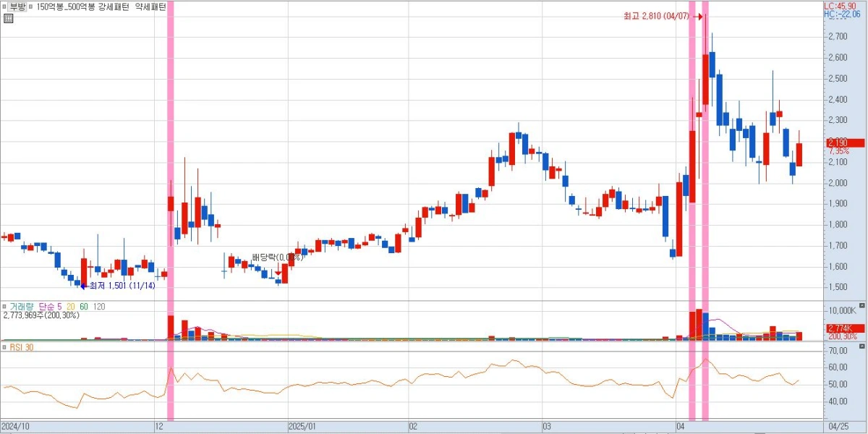Click the 12 month date axis label
The height and width of the screenshot is (434, 868).
(159, 427)
